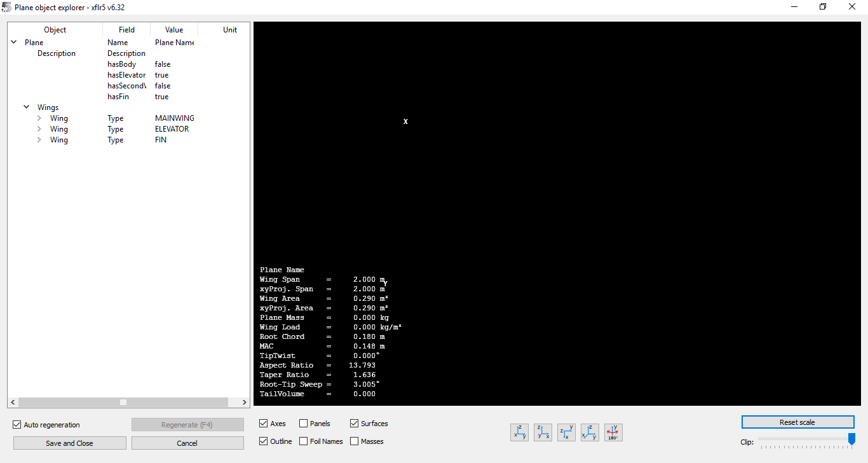
Task: Select the Wings tree item label
Action: click(x=48, y=107)
